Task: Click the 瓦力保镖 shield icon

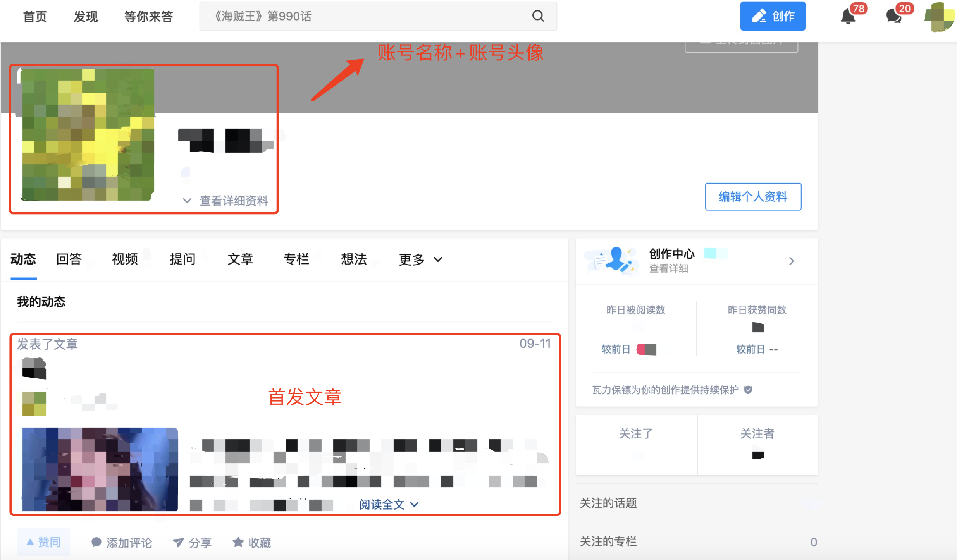Action: pyautogui.click(x=748, y=390)
